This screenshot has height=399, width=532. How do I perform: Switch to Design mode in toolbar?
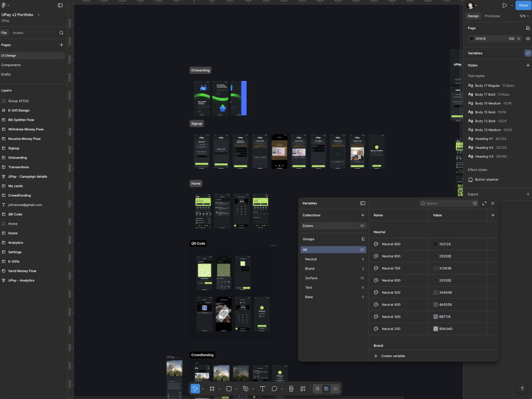point(327,389)
